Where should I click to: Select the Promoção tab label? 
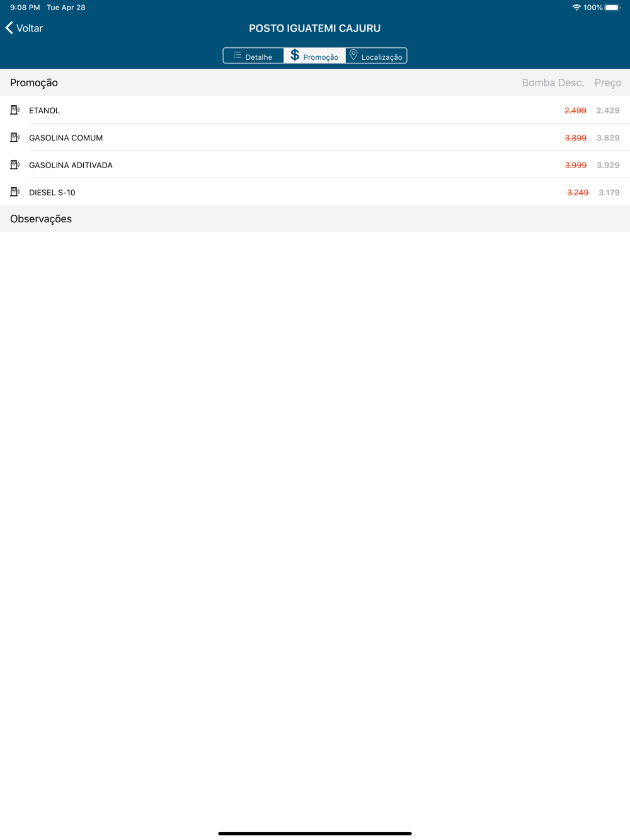(x=321, y=57)
